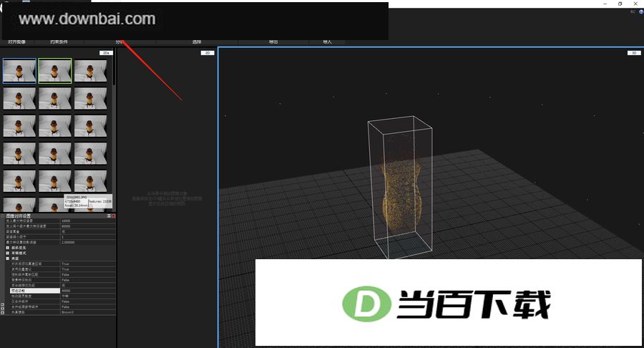Click the 2Ds view mode label
The image size is (644, 348).
point(106,53)
